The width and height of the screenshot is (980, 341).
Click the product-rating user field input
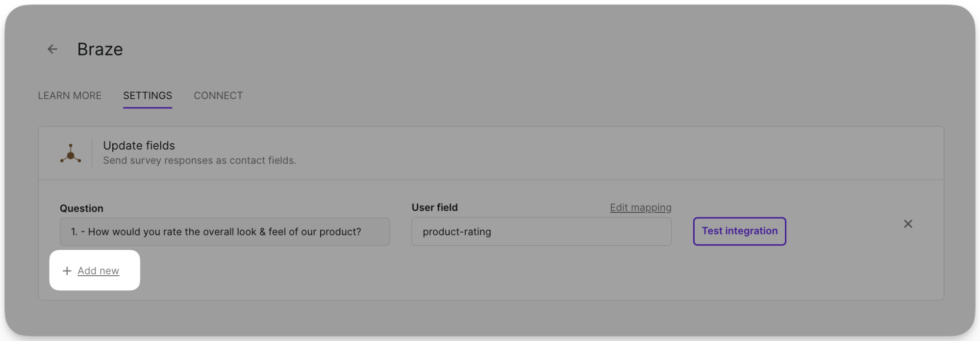coord(541,231)
